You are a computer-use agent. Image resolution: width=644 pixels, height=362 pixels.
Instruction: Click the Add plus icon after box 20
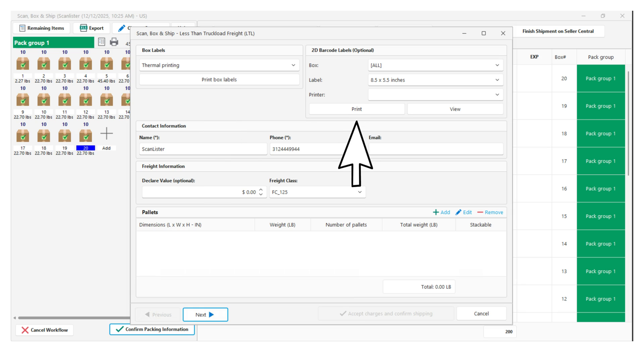coord(106,134)
